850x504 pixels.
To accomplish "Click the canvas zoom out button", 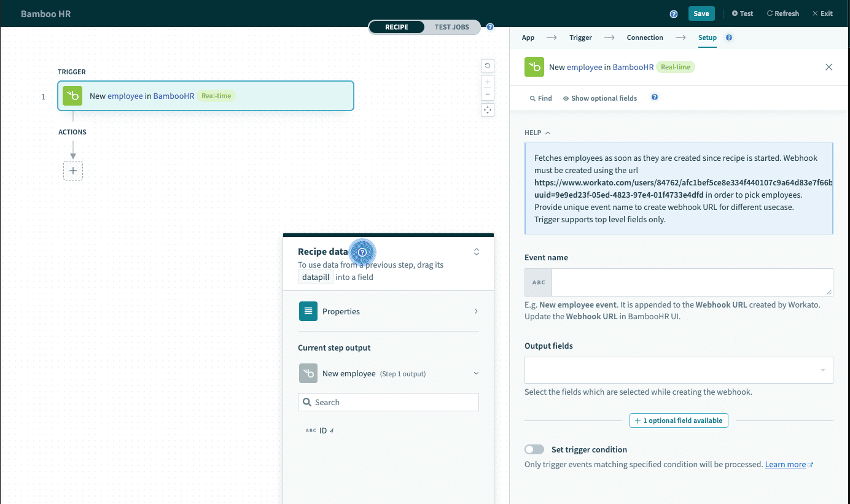I will [488, 94].
